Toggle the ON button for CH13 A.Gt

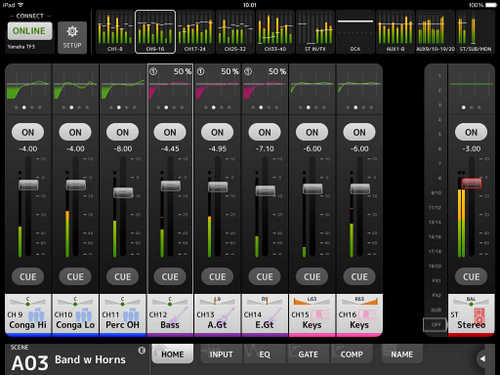[x=217, y=132]
